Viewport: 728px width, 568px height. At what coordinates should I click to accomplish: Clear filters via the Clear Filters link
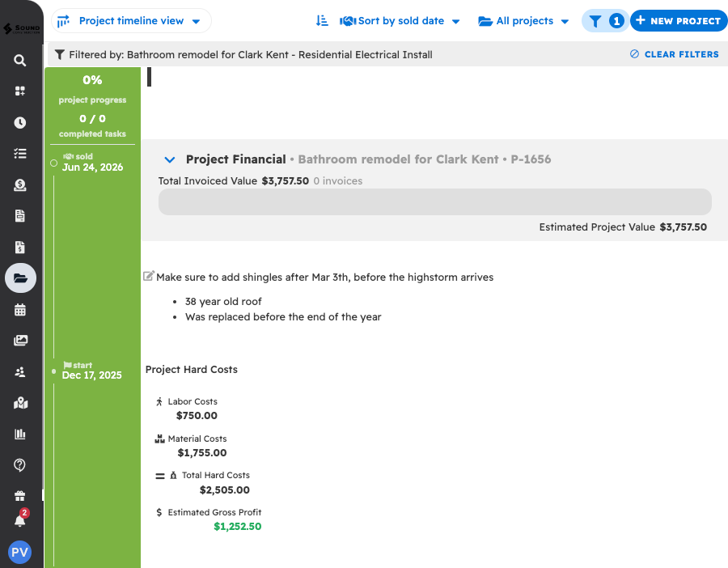tap(674, 54)
